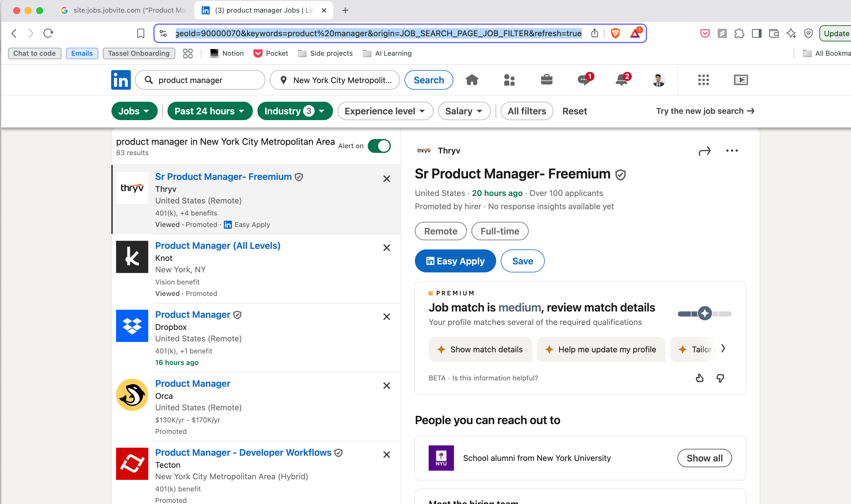Open Messaging chat bubble icon

(584, 80)
